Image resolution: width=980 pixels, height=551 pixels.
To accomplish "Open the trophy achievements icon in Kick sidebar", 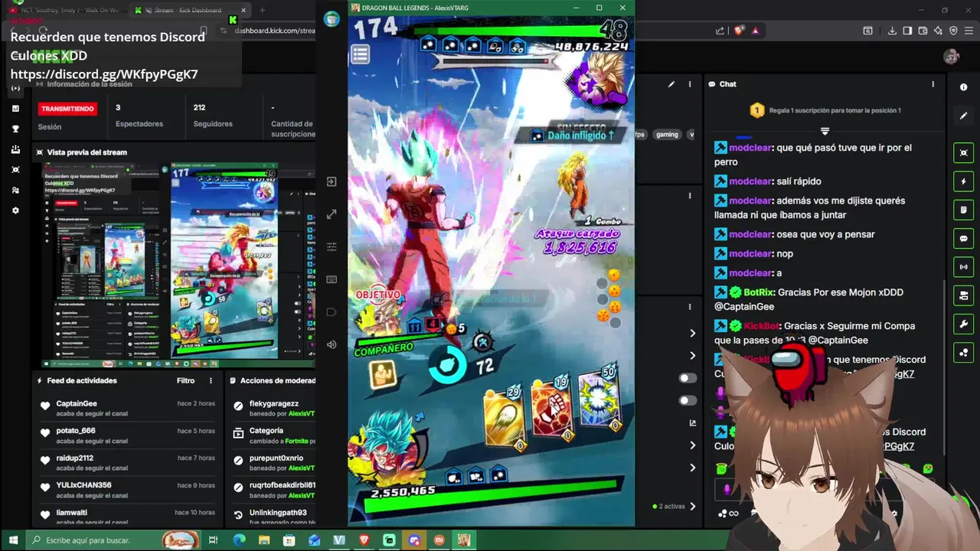I will 15,129.
